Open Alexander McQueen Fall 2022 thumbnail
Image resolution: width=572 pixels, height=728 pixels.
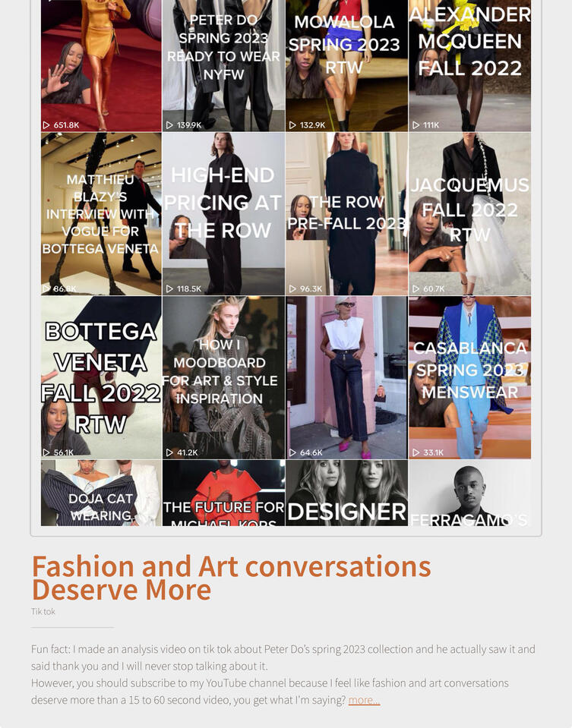click(469, 65)
